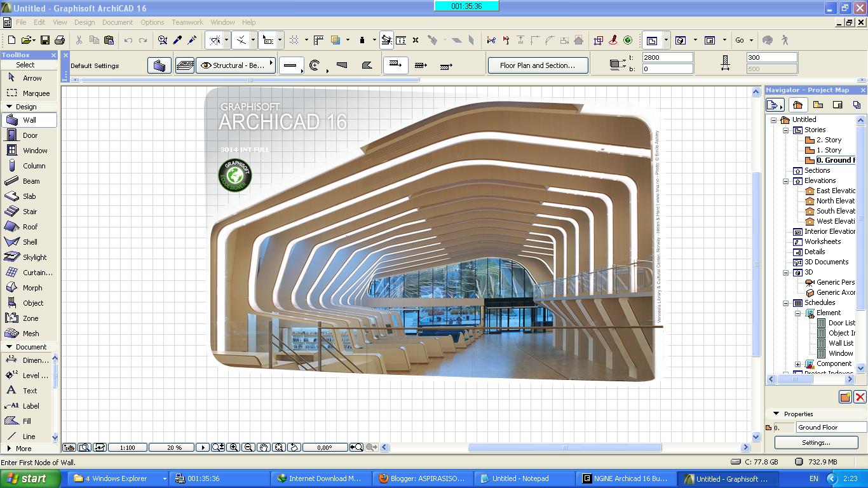Open Internet Download Manager taskbar button
This screenshot has width=868, height=488.
[x=322, y=479]
